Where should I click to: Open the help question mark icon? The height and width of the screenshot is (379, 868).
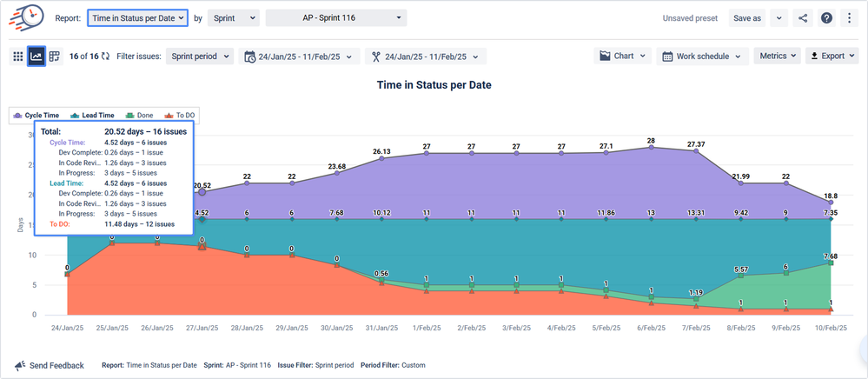click(826, 18)
